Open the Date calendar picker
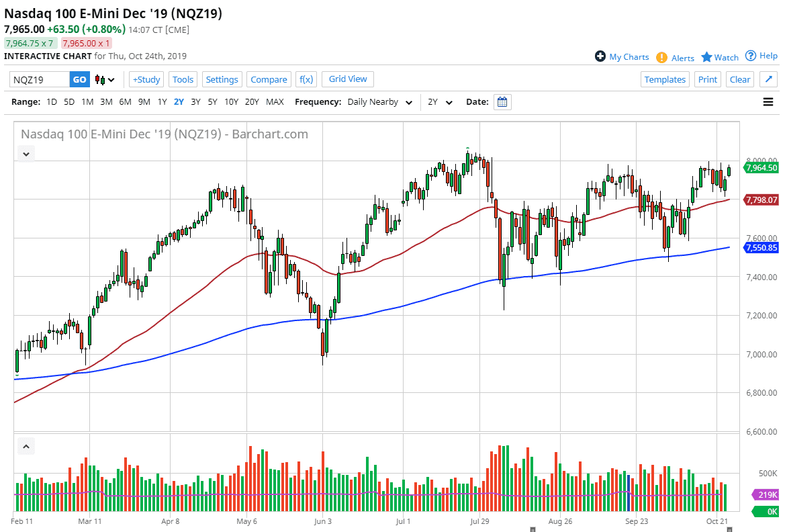The image size is (785, 532). 502,102
